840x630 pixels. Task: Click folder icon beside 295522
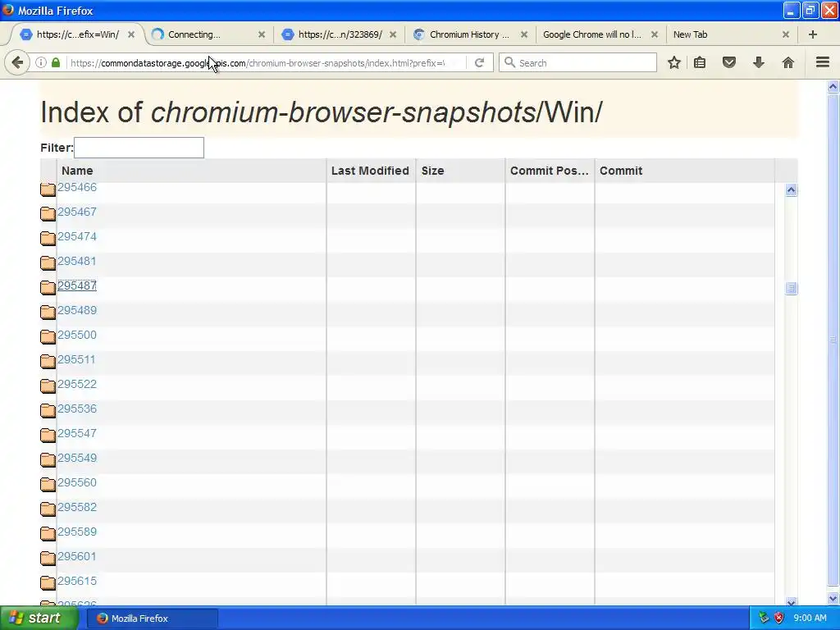pos(48,386)
